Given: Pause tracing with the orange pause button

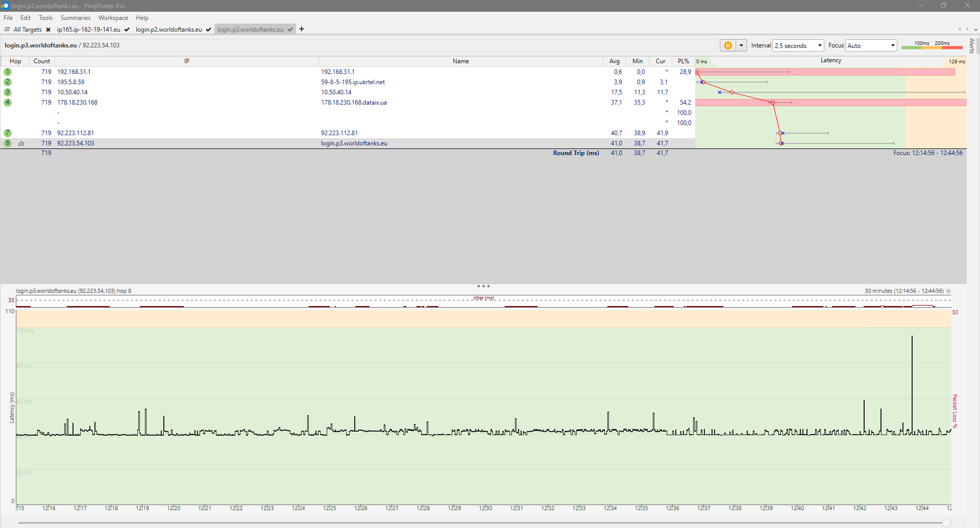Looking at the screenshot, I should [x=728, y=45].
